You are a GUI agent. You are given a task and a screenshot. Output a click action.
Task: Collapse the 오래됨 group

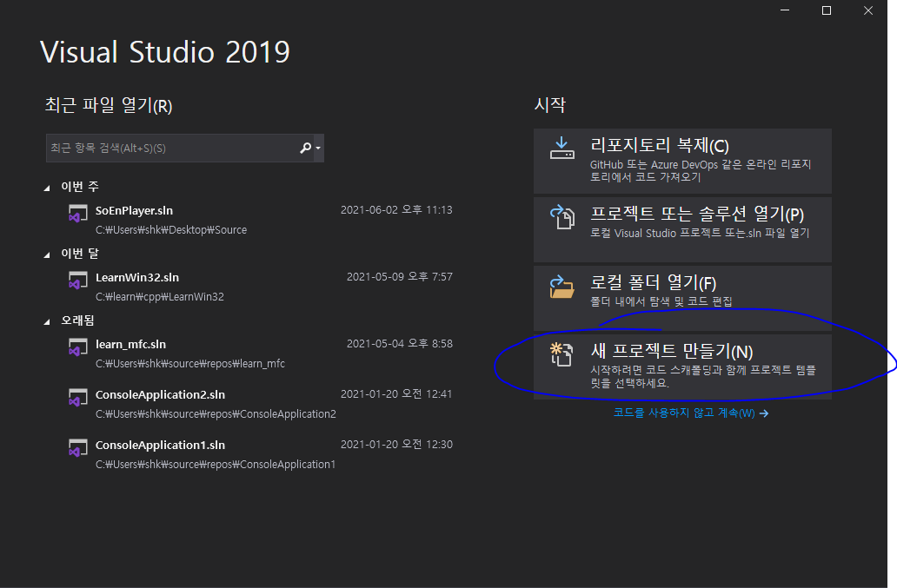point(47,321)
